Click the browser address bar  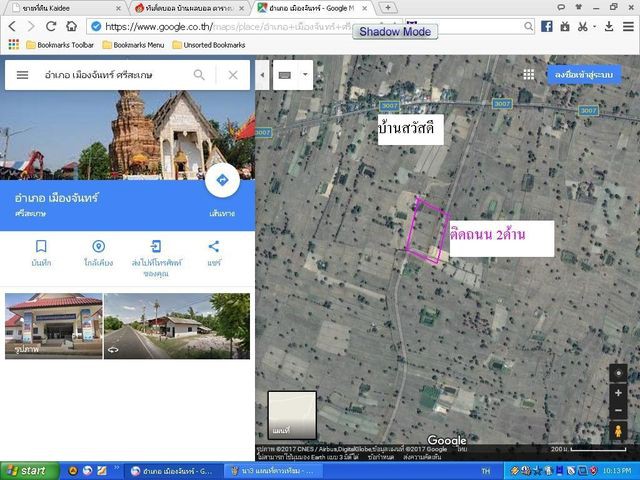(242, 27)
